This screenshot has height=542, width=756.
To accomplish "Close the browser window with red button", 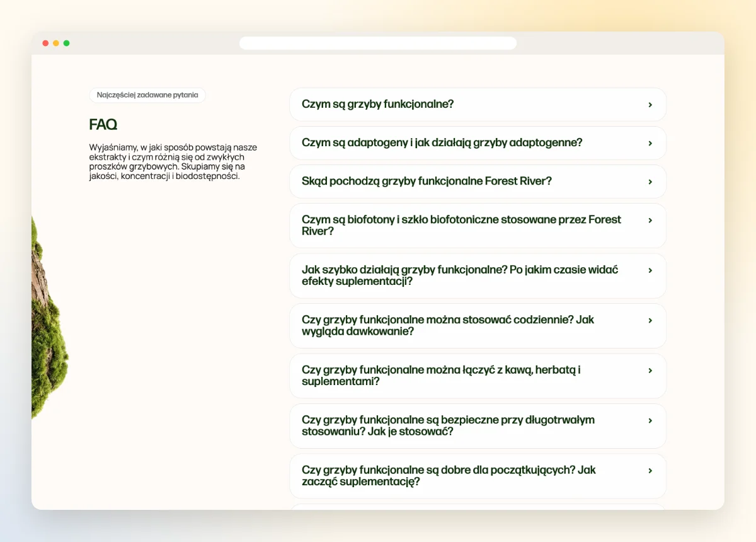I will point(45,43).
